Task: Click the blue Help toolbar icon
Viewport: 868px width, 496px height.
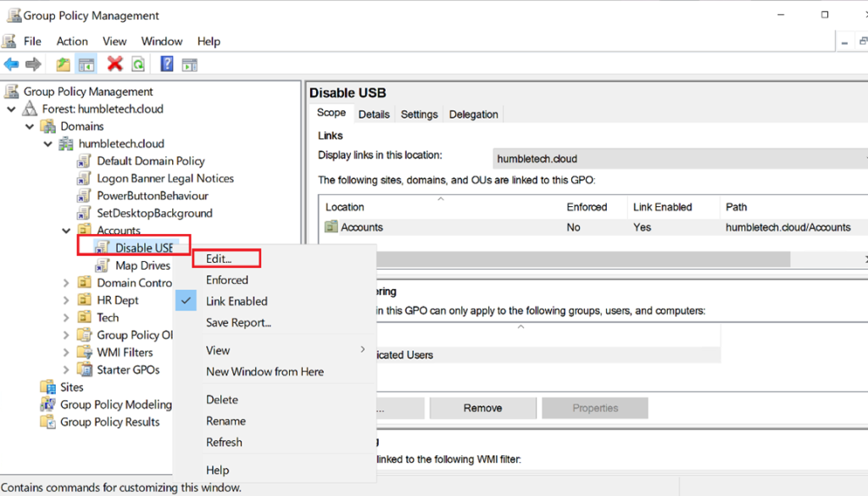Action: 167,64
